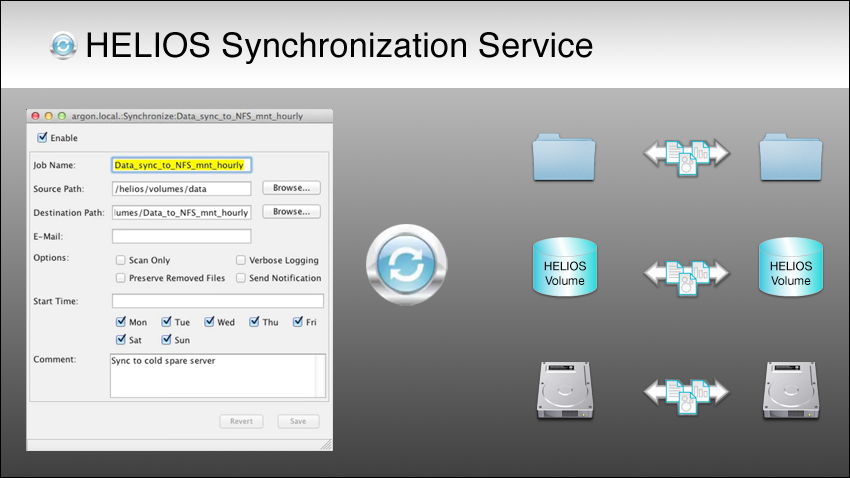Uncheck the Wed day checkbox
The width and height of the screenshot is (850, 478).
(x=209, y=322)
